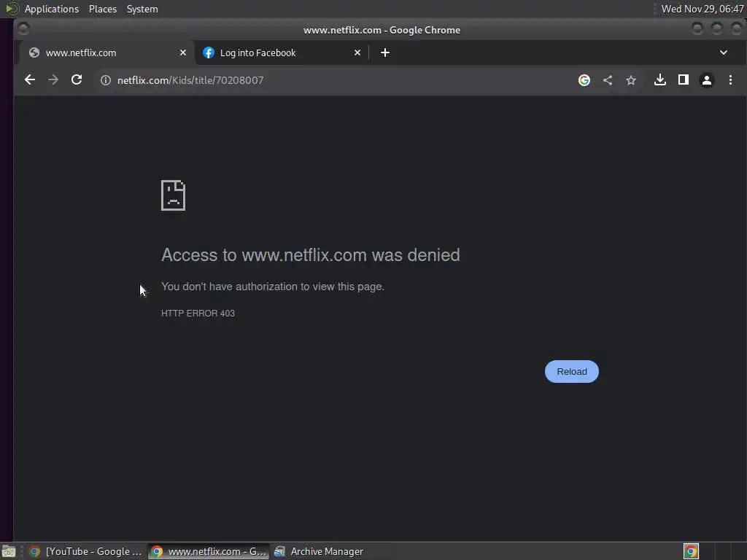Screen dimensions: 747x560
Task: Switch to YouTube - Google taskbar window
Action: [85, 551]
